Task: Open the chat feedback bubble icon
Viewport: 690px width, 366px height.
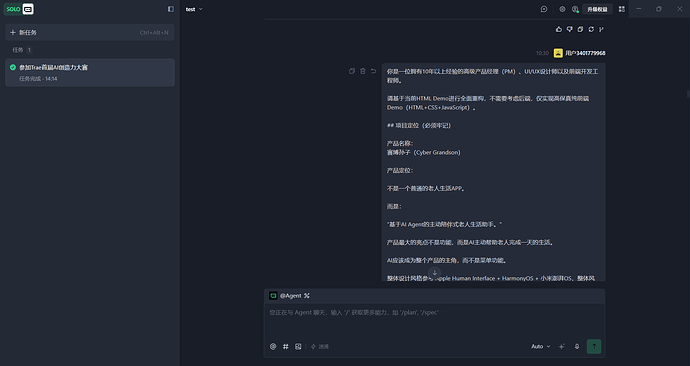Action: click(544, 9)
